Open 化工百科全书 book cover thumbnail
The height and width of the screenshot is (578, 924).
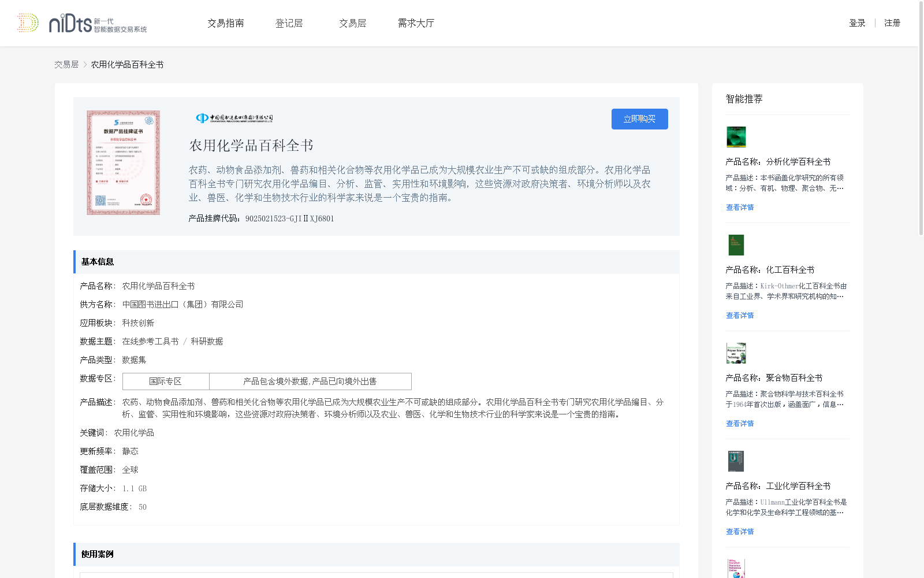pyautogui.click(x=736, y=245)
